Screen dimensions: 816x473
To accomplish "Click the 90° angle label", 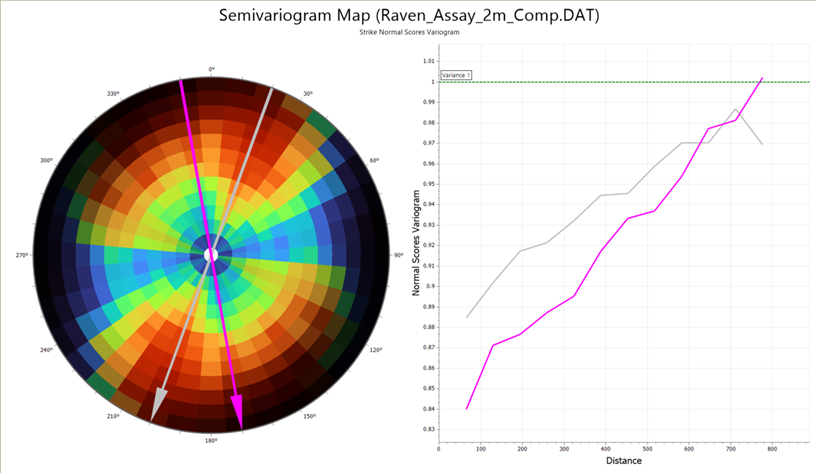I will point(398,256).
